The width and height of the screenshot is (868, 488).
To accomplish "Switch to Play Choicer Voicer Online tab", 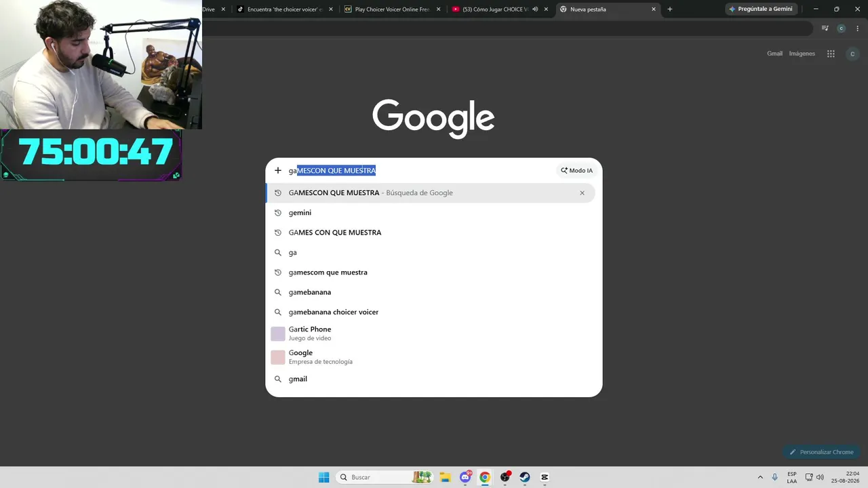I will (x=393, y=9).
